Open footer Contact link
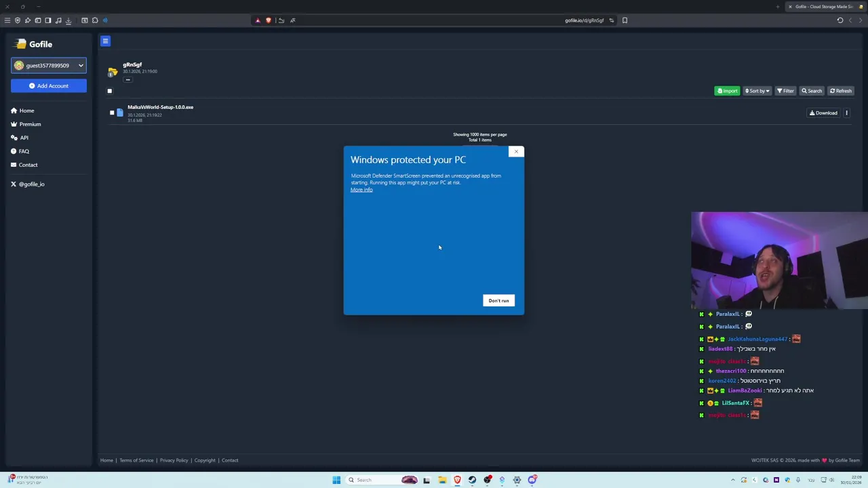 coord(230,460)
